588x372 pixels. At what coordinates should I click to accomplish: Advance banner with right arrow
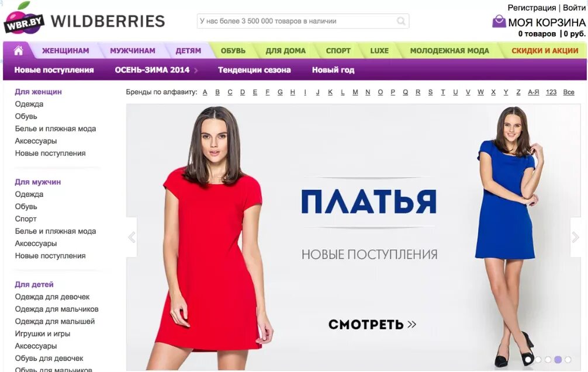coord(575,237)
